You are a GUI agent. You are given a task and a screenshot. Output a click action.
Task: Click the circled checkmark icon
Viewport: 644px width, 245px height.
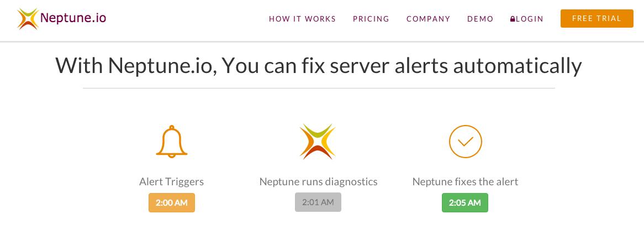pos(466,142)
